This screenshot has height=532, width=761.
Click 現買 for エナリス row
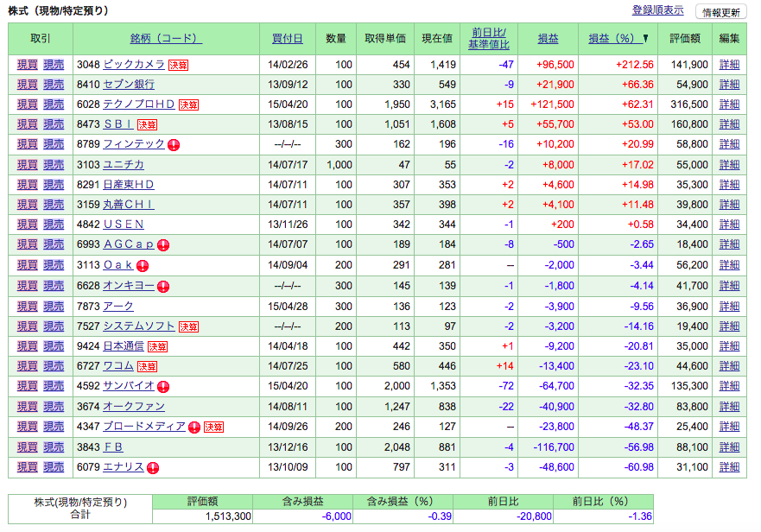27,467
